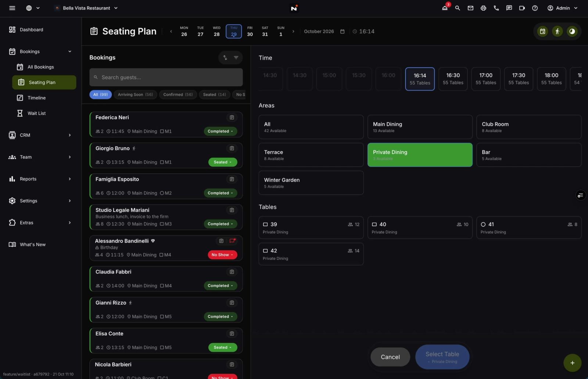Click the printer icon
This screenshot has width=588, height=379.
tap(483, 8)
